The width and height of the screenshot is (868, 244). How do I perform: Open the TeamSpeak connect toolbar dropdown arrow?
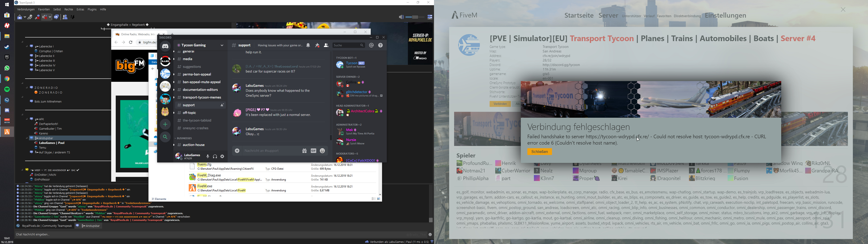[25, 17]
